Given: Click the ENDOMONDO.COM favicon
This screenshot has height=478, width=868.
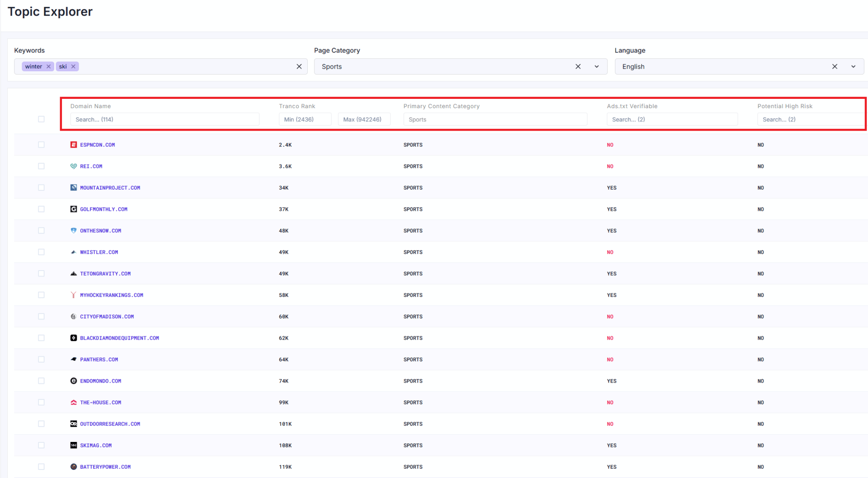Looking at the screenshot, I should (74, 381).
